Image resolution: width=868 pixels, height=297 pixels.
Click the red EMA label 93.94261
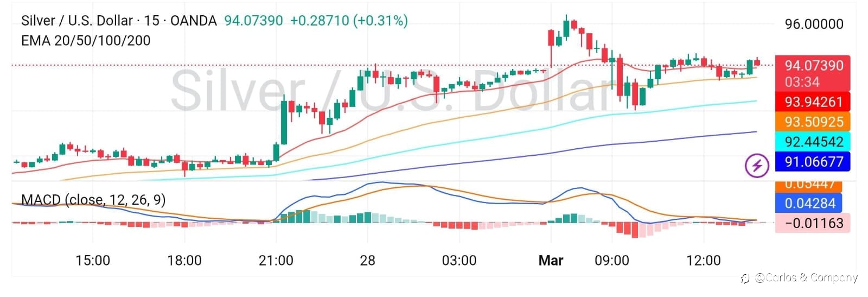813,102
